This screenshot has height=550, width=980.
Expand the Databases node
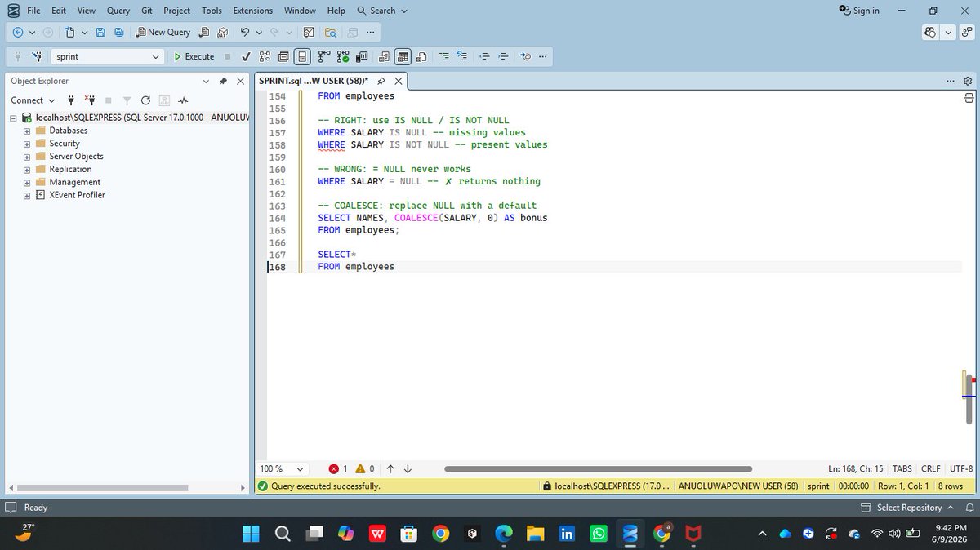(27, 131)
